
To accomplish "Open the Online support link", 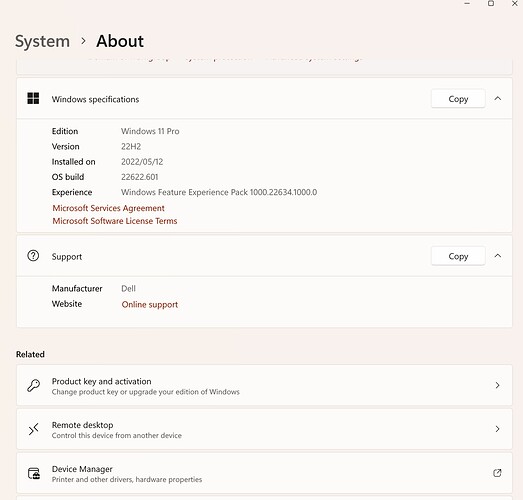I will pyautogui.click(x=150, y=305).
